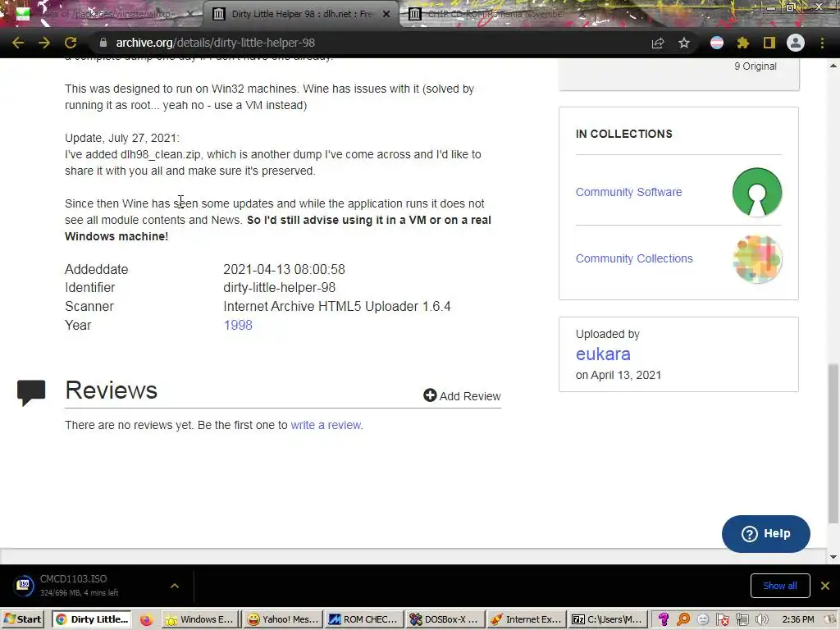Screen dimensions: 840x630
Task: Click the '9 Original' files text
Action: [x=755, y=66]
